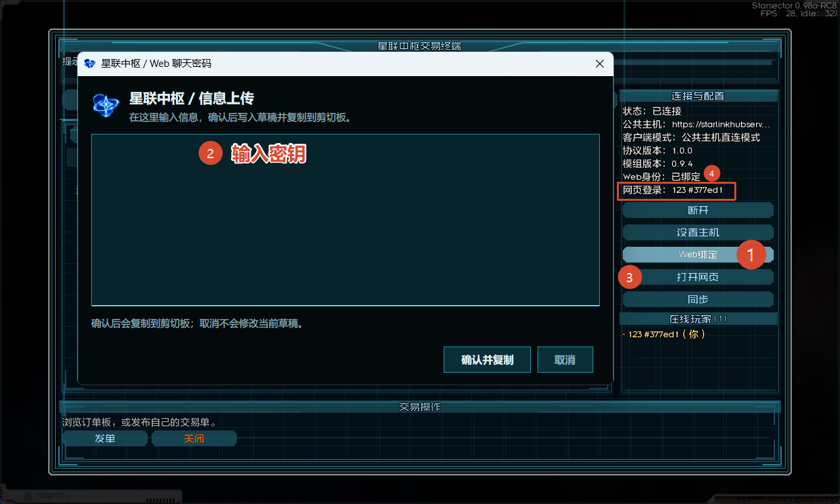Click inside the large text input area

pos(345,220)
